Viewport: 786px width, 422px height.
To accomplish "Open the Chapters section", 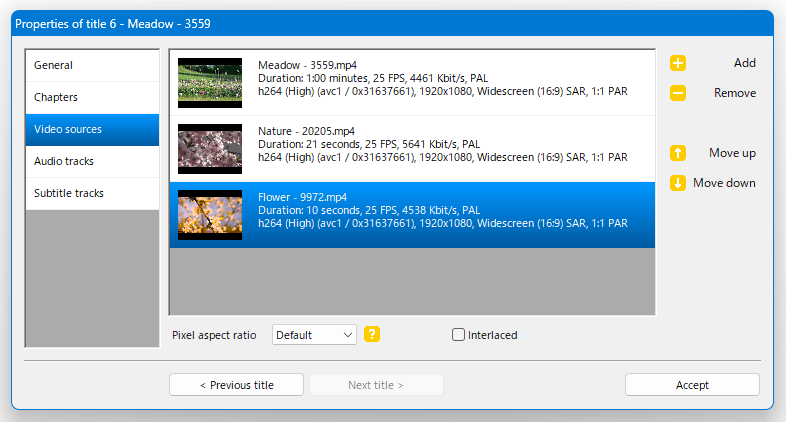I will (x=92, y=97).
